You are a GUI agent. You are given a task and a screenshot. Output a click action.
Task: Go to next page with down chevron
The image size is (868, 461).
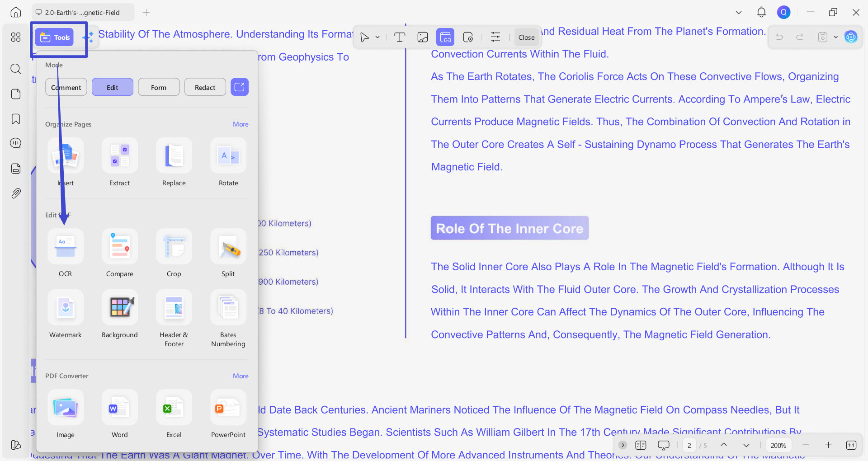click(746, 445)
